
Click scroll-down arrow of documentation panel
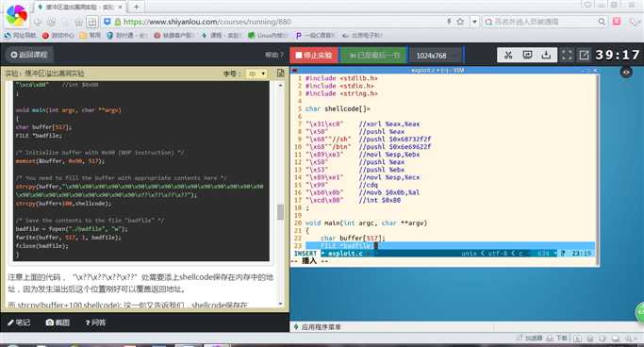281,304
